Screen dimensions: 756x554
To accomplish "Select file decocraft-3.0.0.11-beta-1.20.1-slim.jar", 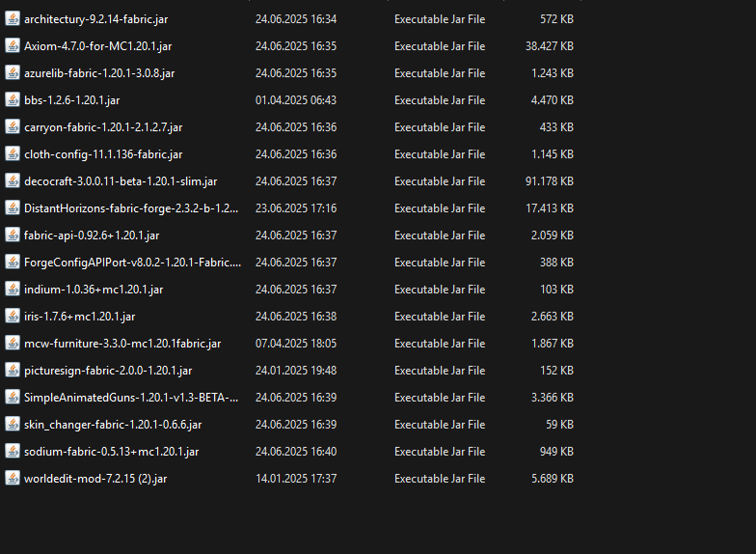I will (x=121, y=181).
